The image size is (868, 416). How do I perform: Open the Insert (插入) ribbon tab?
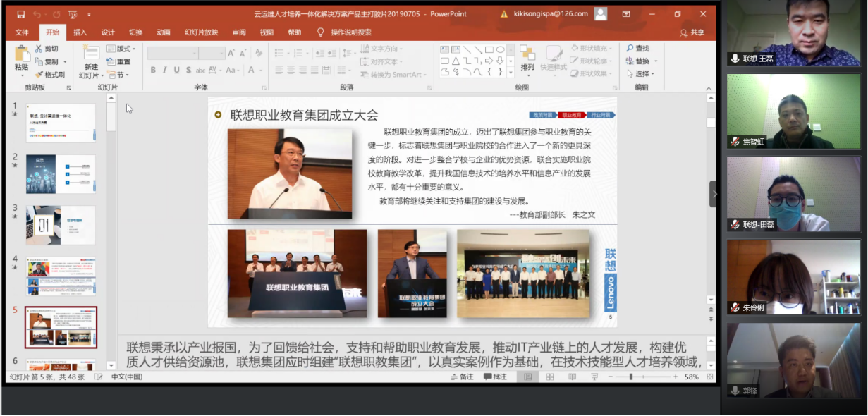(80, 32)
